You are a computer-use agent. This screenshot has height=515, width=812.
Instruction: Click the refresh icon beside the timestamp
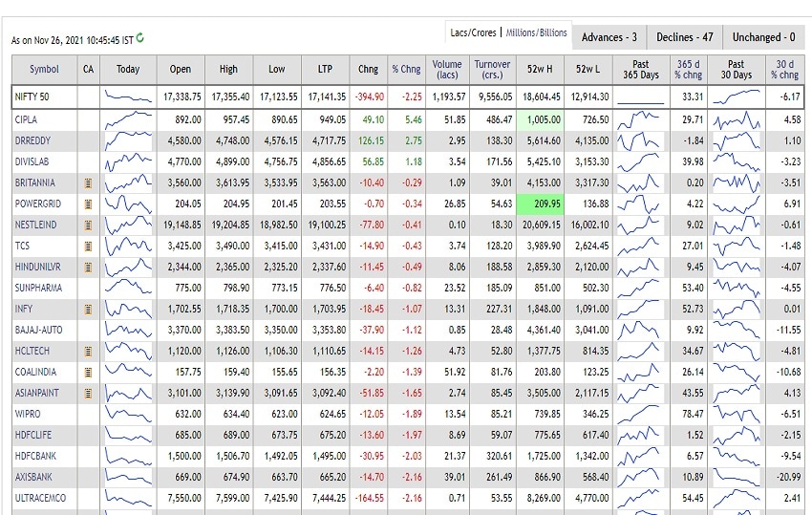point(139,38)
